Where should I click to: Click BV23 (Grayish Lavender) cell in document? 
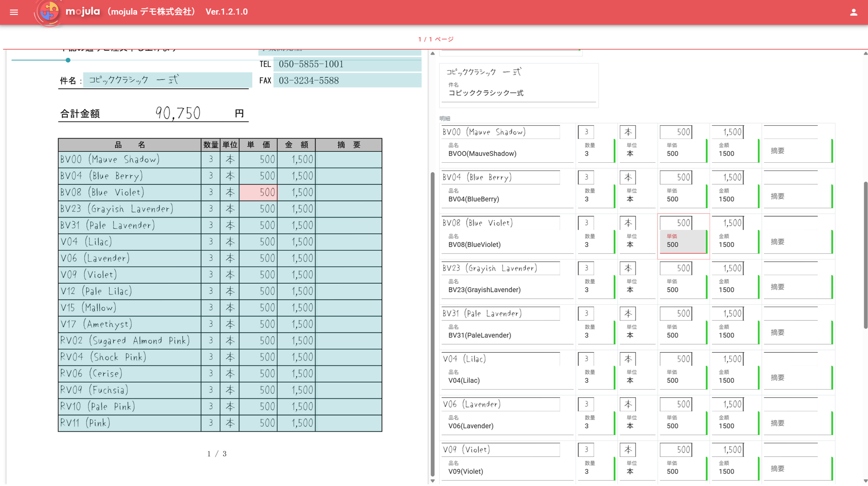pyautogui.click(x=130, y=209)
